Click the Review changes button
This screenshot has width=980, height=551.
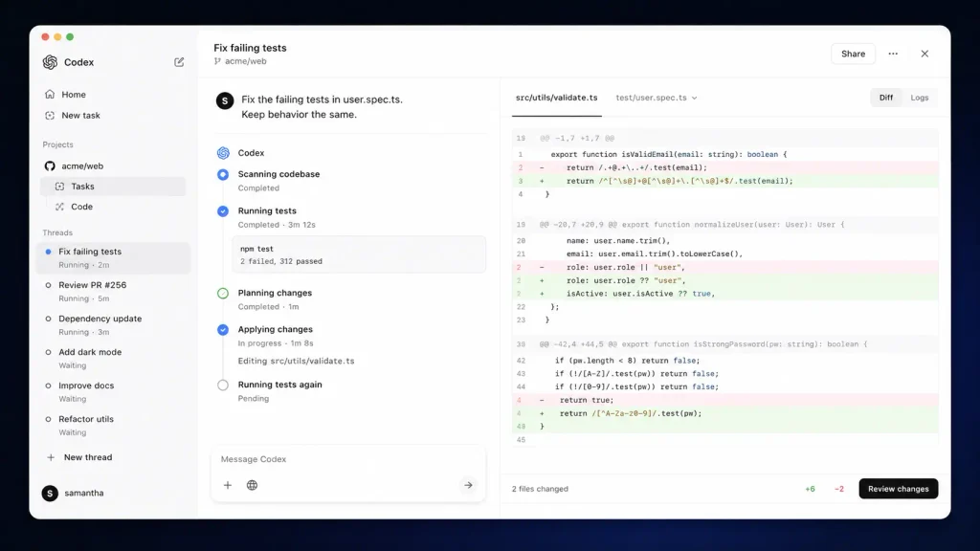(x=898, y=489)
